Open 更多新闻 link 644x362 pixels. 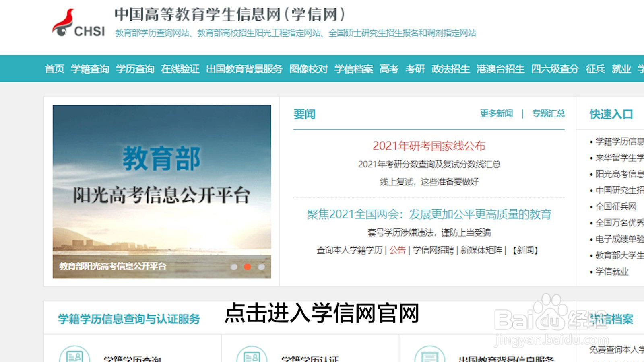tap(496, 114)
